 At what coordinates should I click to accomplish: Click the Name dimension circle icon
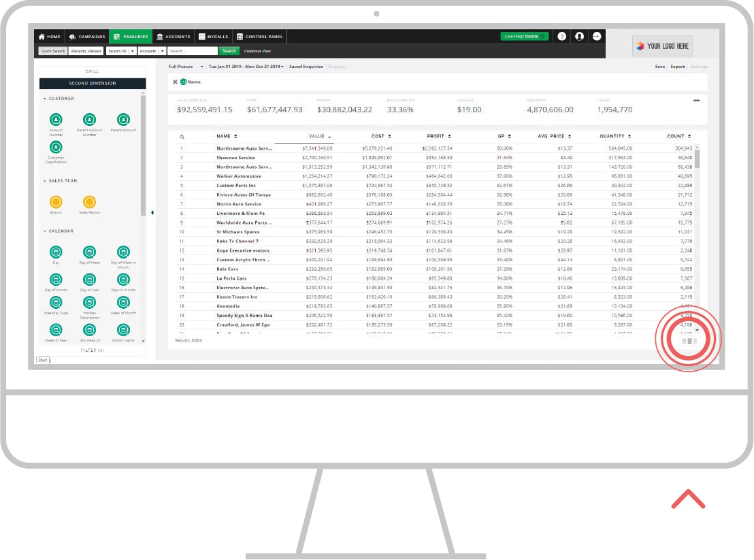point(183,82)
